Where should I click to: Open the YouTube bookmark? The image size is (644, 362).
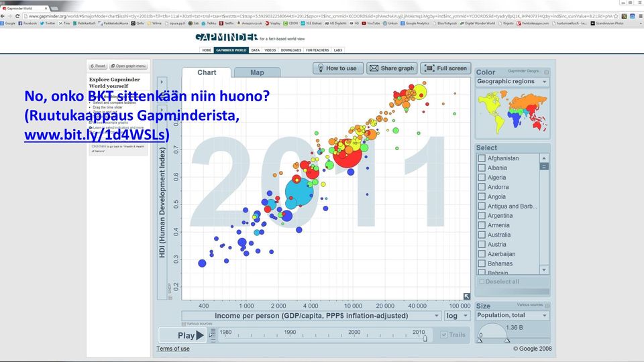370,23
